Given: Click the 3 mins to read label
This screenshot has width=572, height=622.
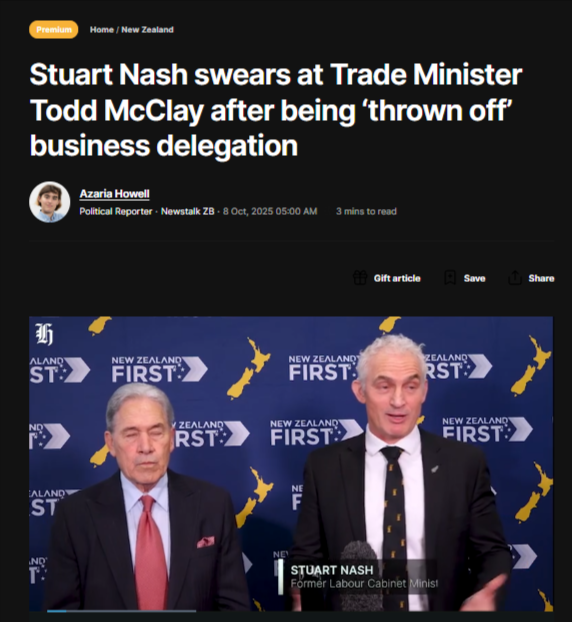Looking at the screenshot, I should click(366, 211).
